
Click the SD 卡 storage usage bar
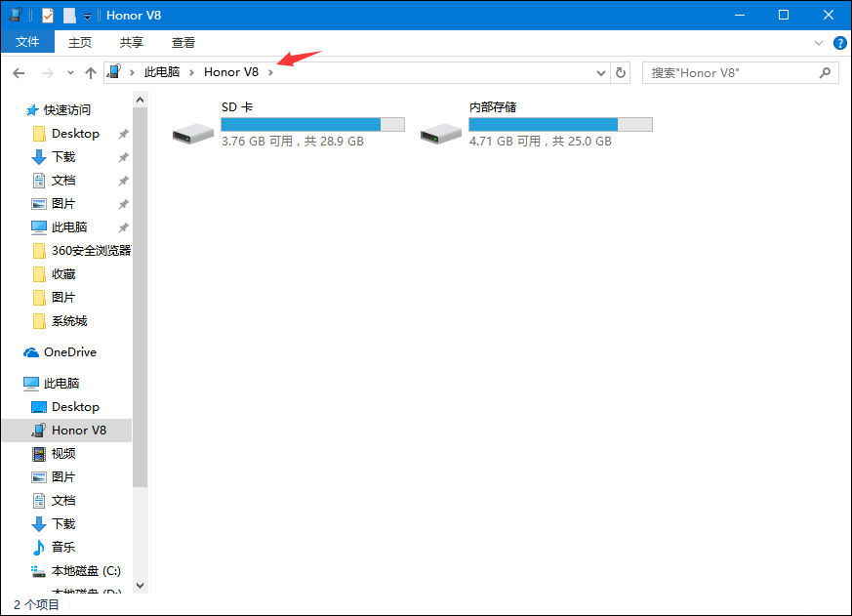point(312,125)
